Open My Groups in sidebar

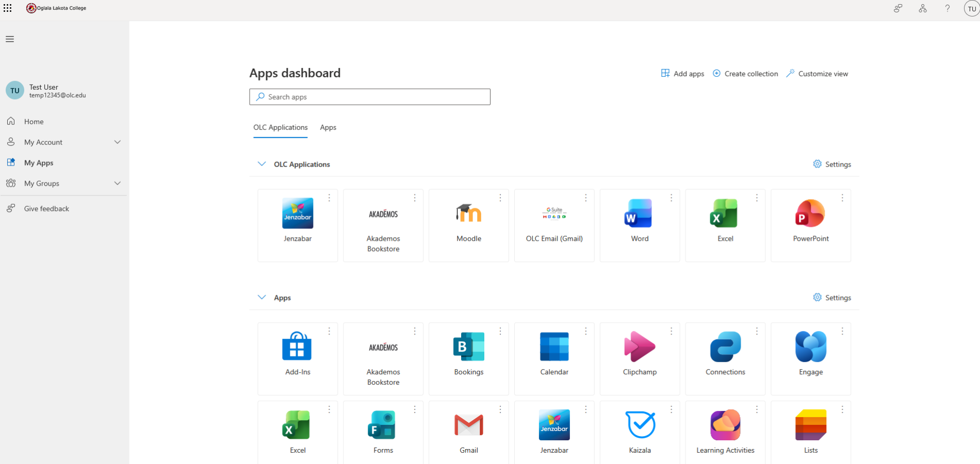[64, 184]
